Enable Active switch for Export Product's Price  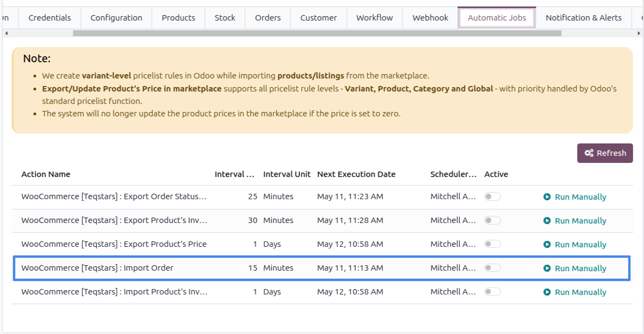click(492, 244)
